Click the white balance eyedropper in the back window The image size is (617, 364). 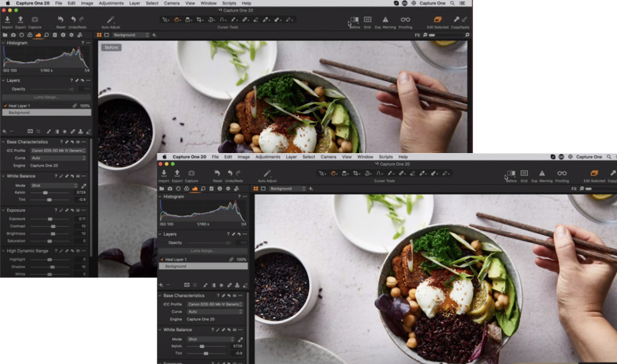(84, 186)
